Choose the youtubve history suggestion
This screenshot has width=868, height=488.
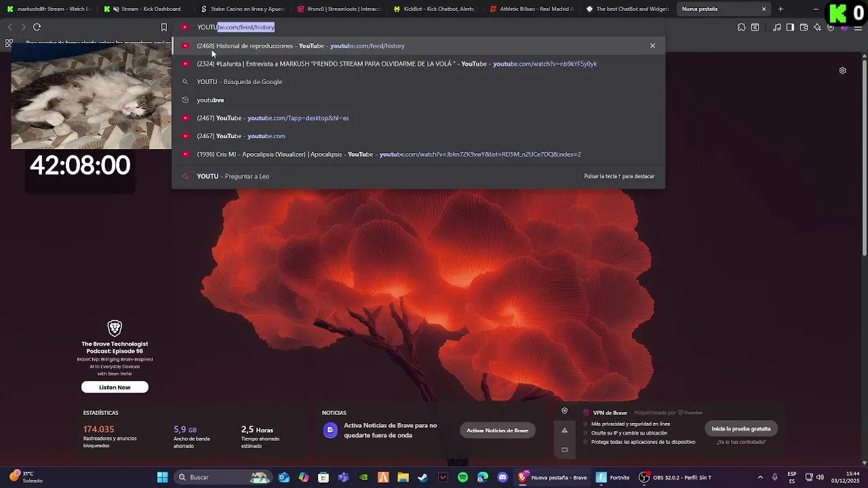tap(418, 100)
